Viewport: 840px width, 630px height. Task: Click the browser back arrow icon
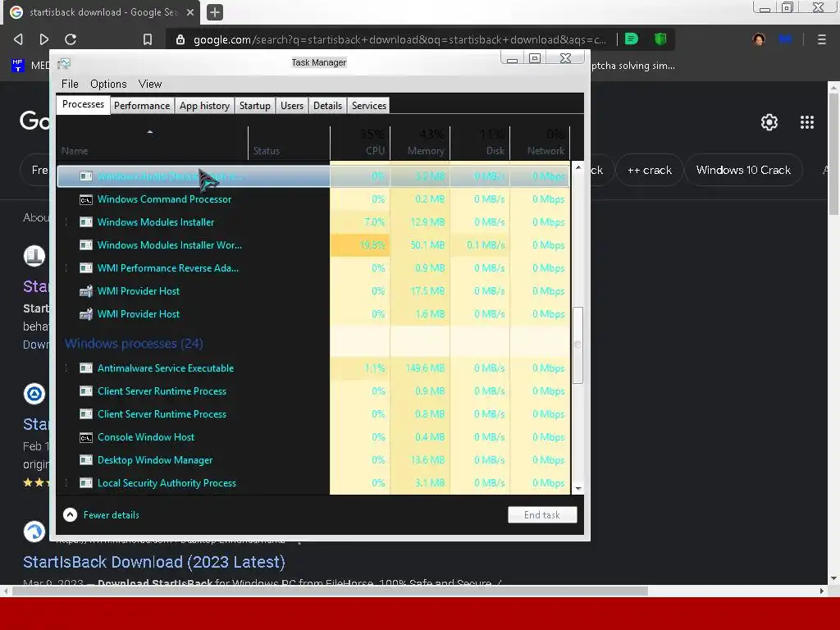(x=18, y=39)
